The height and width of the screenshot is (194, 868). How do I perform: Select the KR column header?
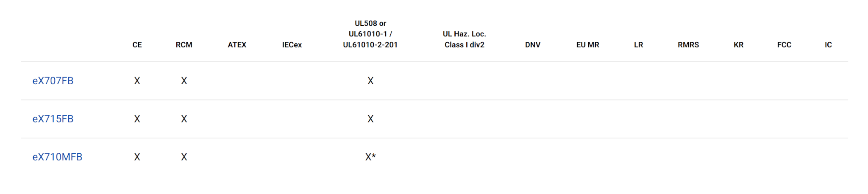[739, 45]
